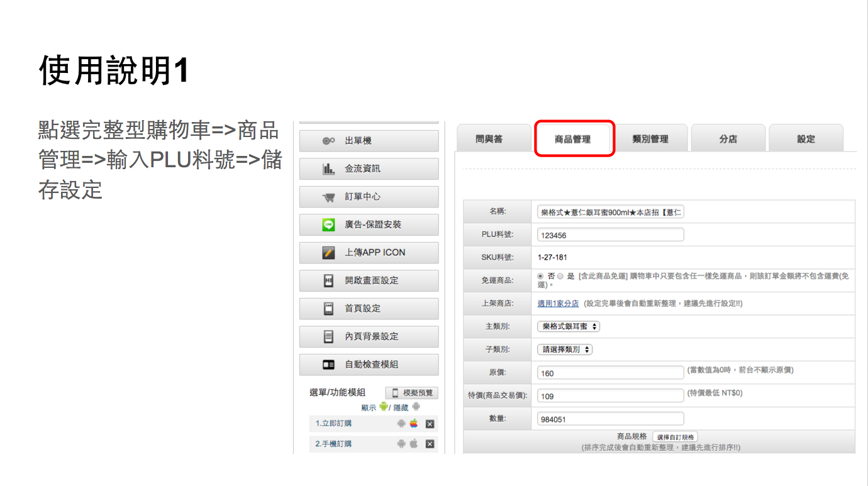Switch to the 類別管理 tab

tap(650, 139)
